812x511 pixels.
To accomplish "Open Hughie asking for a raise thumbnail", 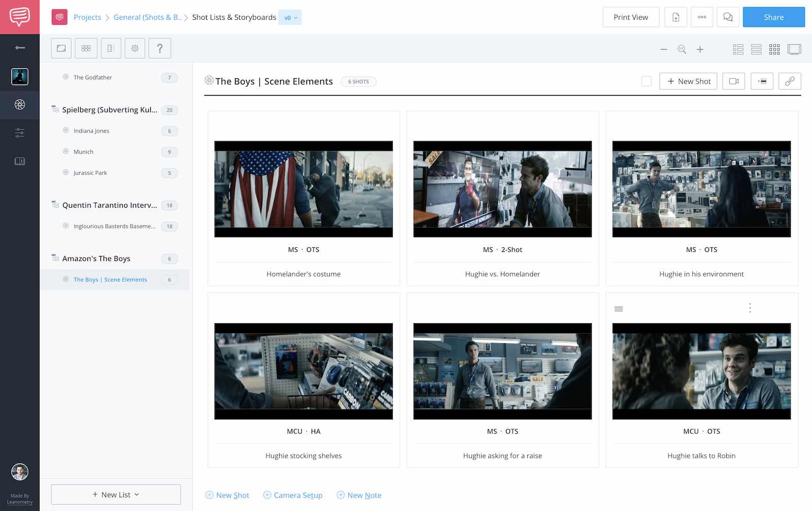I will pyautogui.click(x=502, y=371).
